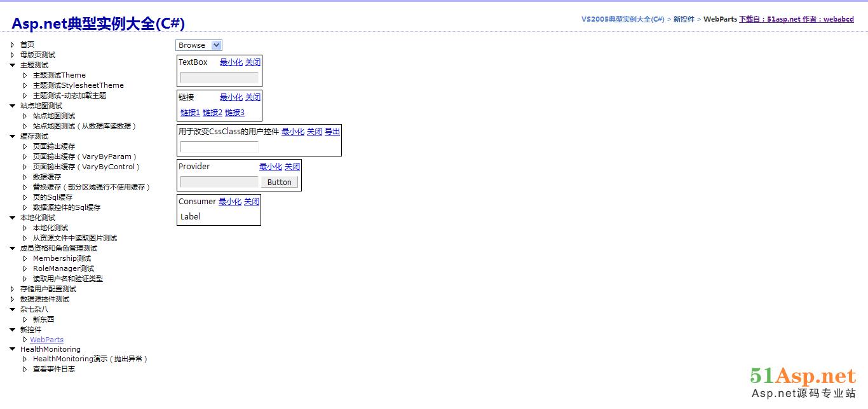The image size is (868, 409).
Task: Collapse the 成员资格和角色管理测试 node
Action: pos(13,248)
